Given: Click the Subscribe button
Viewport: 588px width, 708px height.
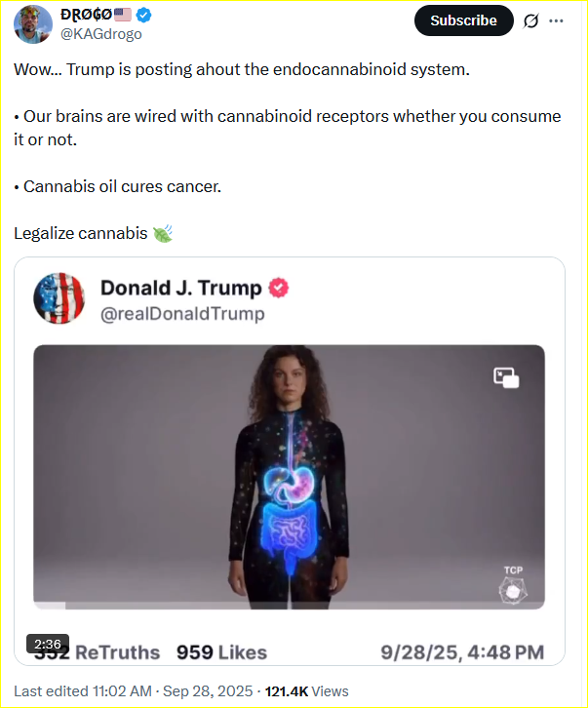Looking at the screenshot, I should coord(463,20).
